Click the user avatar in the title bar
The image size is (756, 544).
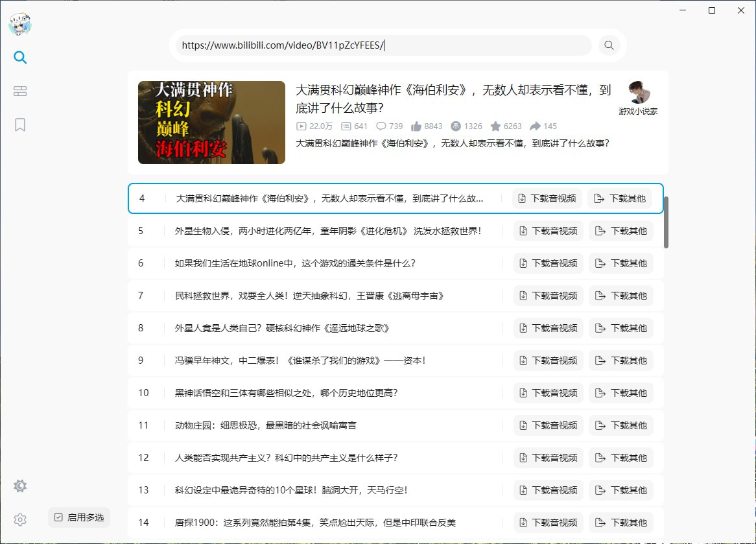coord(20,23)
